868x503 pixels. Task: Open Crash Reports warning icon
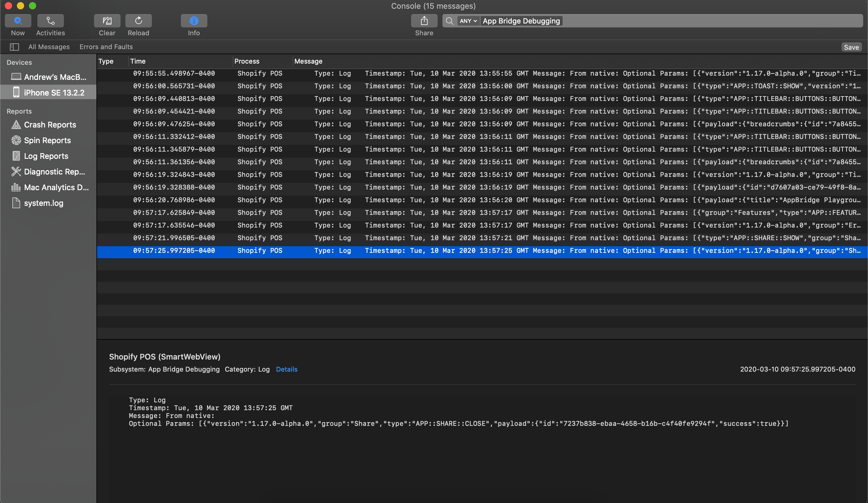pos(16,124)
